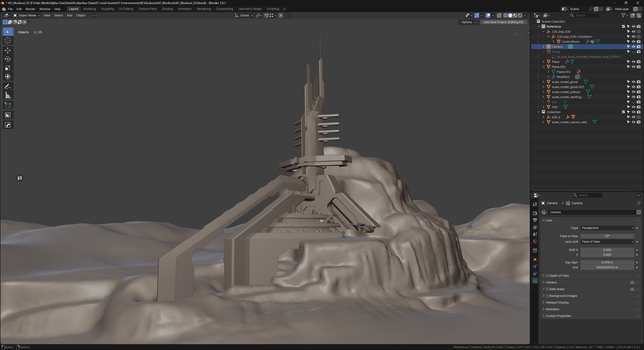
Task: Open the Render menu
Action: click(x=30, y=9)
